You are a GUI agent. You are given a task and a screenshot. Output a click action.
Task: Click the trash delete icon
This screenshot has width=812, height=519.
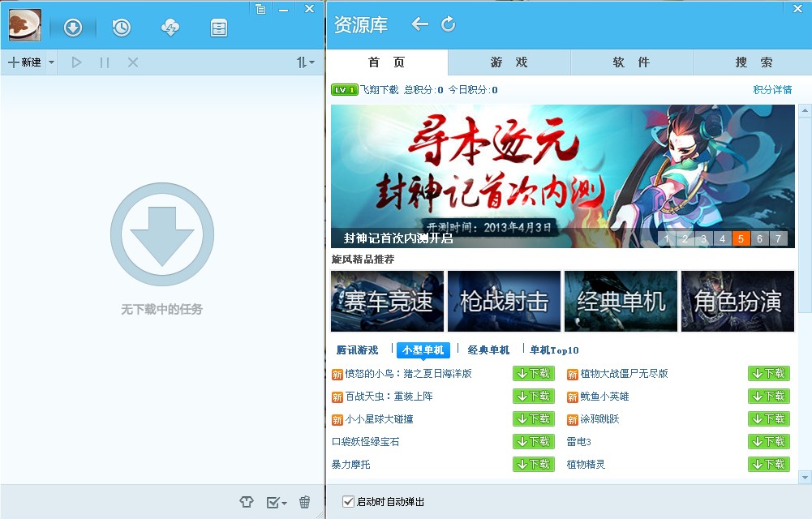[x=304, y=502]
